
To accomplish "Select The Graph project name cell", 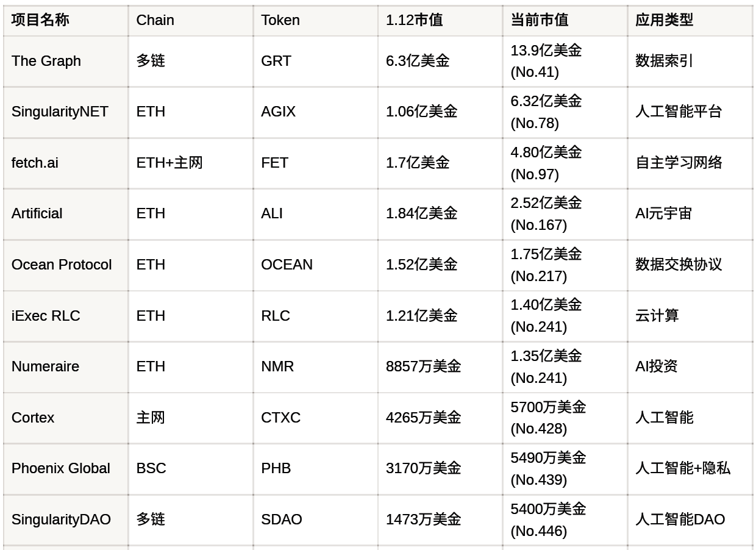I will [x=46, y=61].
